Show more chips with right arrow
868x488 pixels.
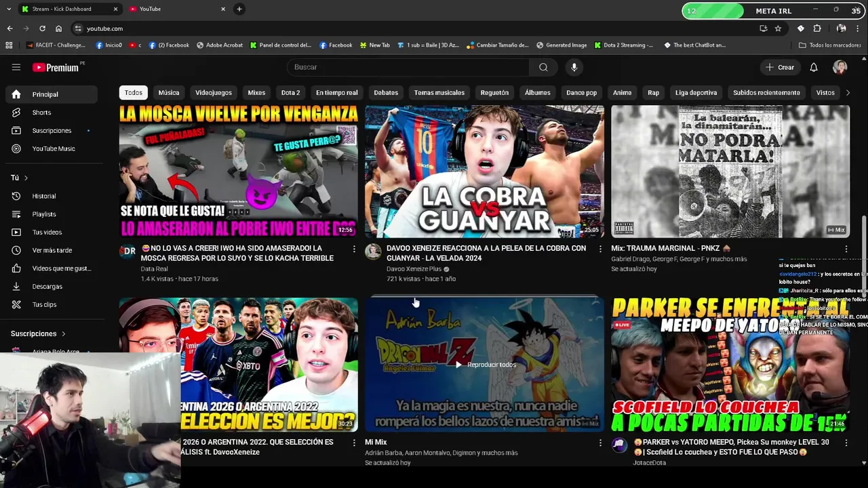click(x=847, y=92)
